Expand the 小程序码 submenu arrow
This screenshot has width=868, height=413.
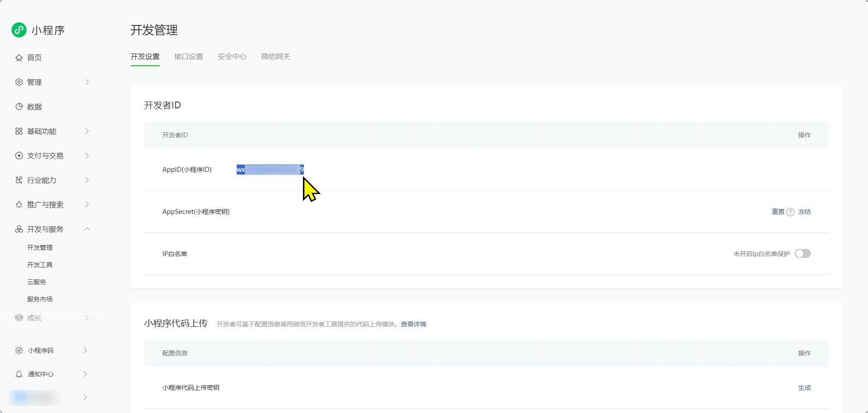pos(85,350)
